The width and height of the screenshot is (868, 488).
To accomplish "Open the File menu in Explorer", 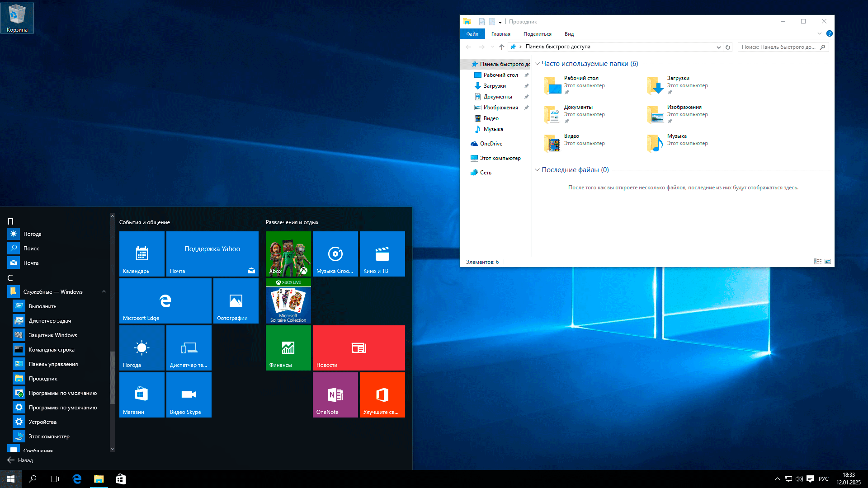I will (x=472, y=34).
